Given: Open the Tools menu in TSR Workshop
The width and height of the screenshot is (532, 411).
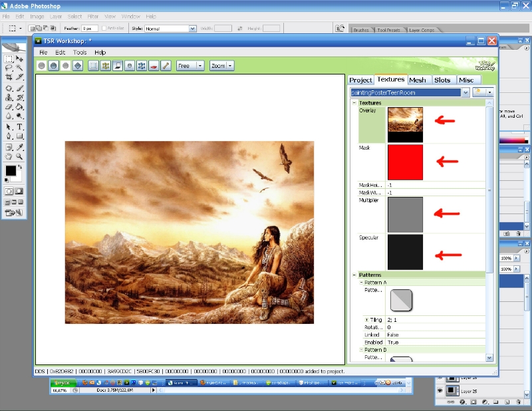Looking at the screenshot, I should [x=80, y=52].
